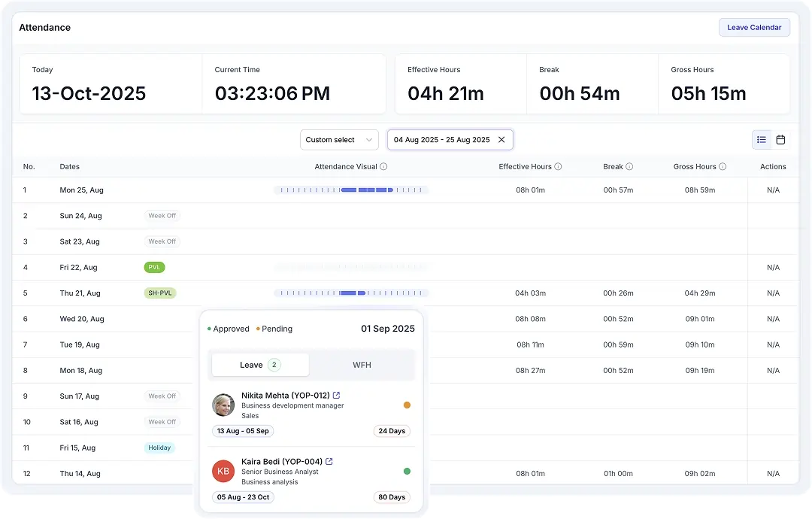Screen dimensions: 812x519
Task: Click info icon beside Effective Hours column
Action: point(558,167)
